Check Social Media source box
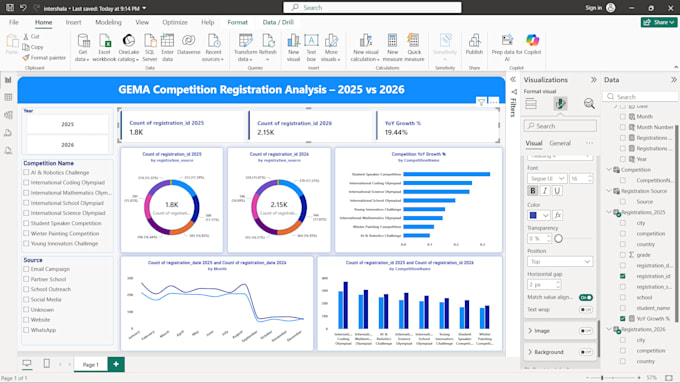 tap(26, 299)
